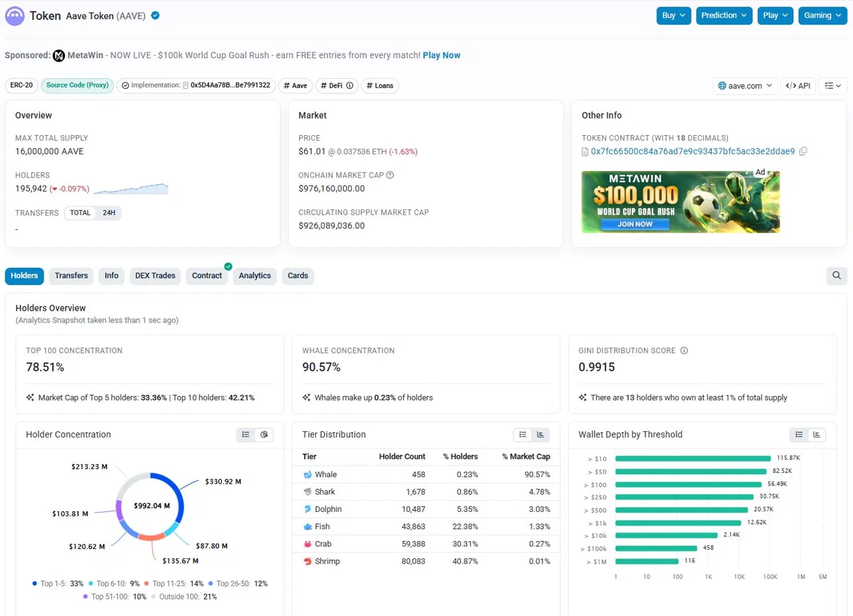The height and width of the screenshot is (616, 853).
Task: Open the Gaming dropdown
Action: [x=823, y=15]
